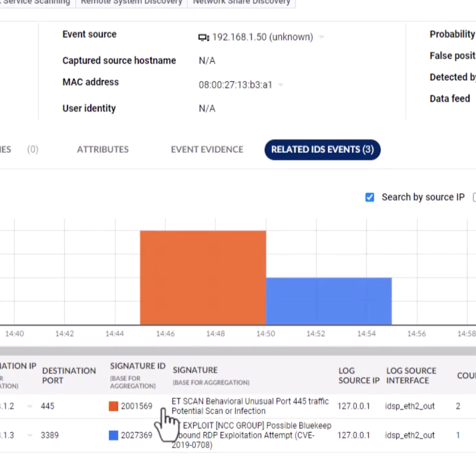This screenshot has width=476, height=459.
Task: Click the blue bar in the events chart
Action: click(x=329, y=301)
